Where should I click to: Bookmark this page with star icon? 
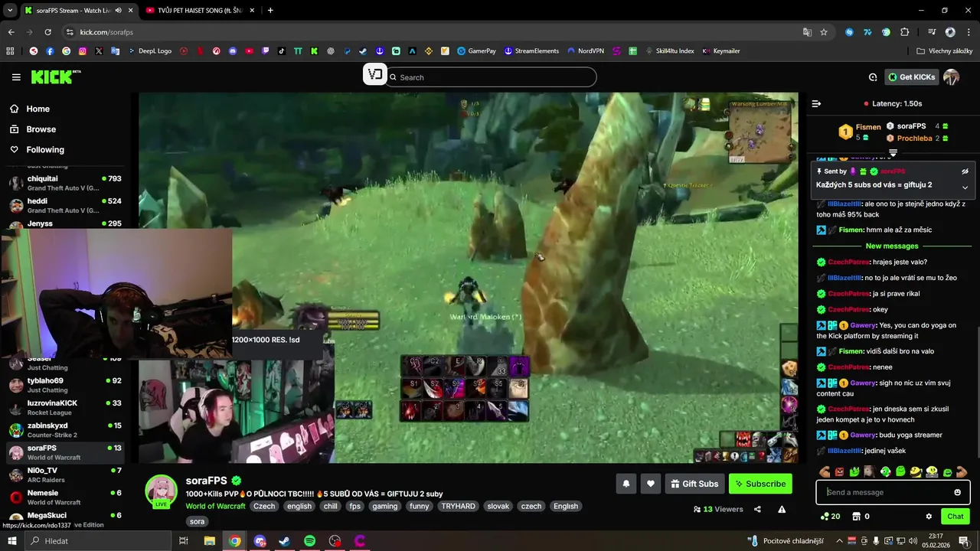pos(824,32)
